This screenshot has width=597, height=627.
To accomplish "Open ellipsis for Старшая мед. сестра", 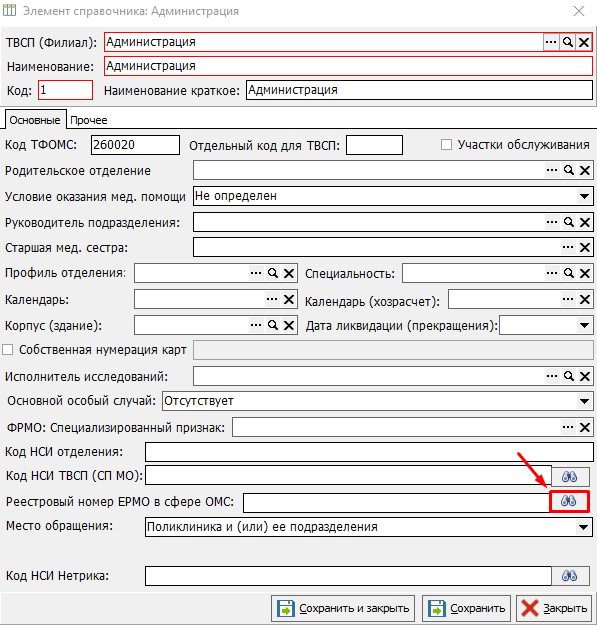I will click(568, 248).
